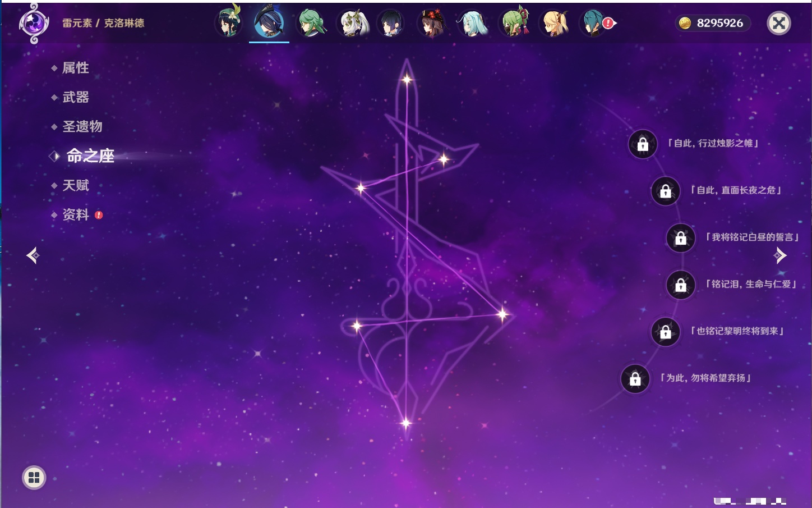Select the 命之座 constellation page
Image resolution: width=812 pixels, height=508 pixels.
click(x=90, y=156)
